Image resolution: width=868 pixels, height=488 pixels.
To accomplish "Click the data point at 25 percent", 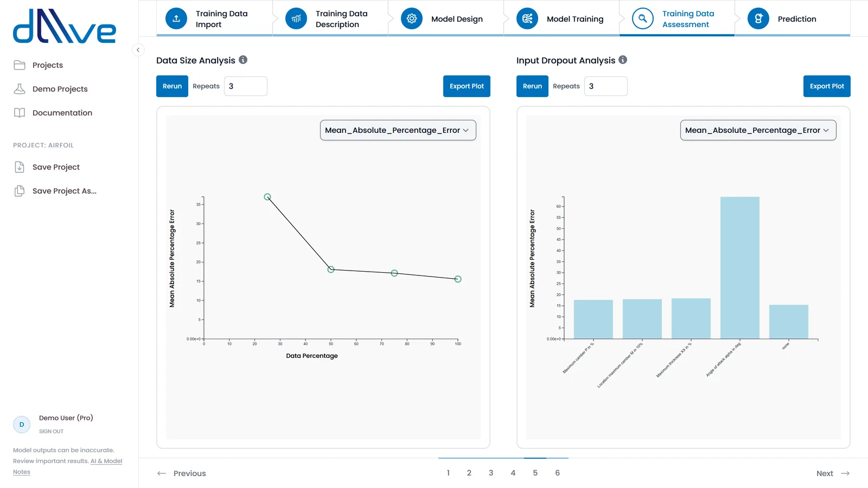I will point(267,197).
